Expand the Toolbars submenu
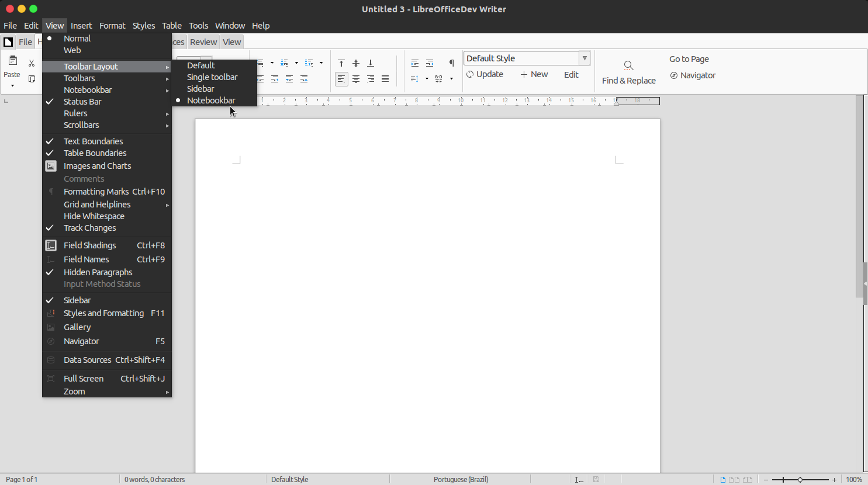Screen dimensions: 868x485 (x=79, y=78)
